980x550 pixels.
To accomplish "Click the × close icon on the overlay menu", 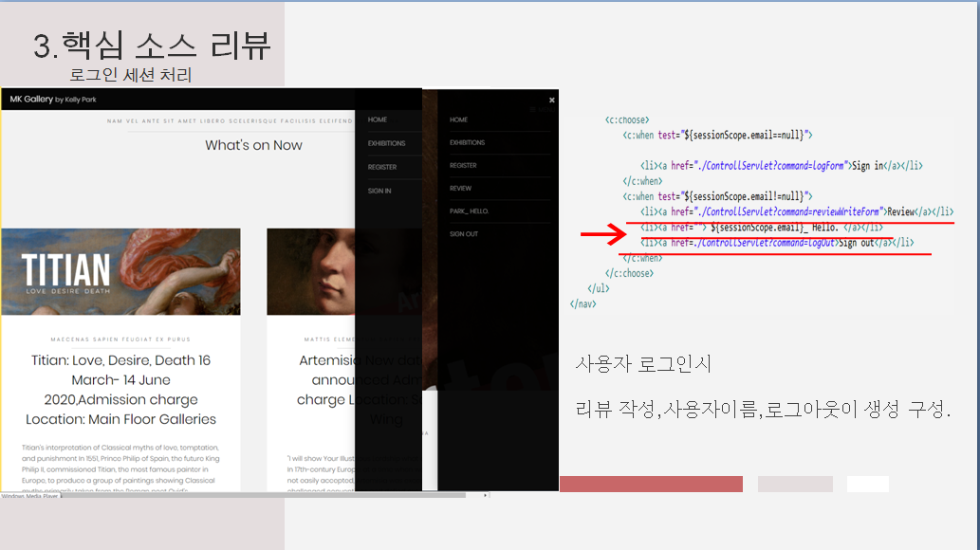I will 552,100.
